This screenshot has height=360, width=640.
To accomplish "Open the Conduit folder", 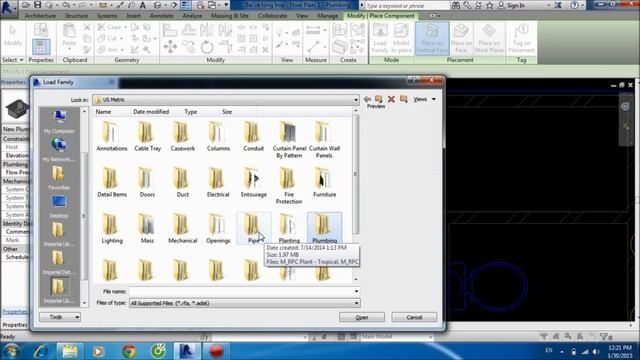I will [x=253, y=137].
